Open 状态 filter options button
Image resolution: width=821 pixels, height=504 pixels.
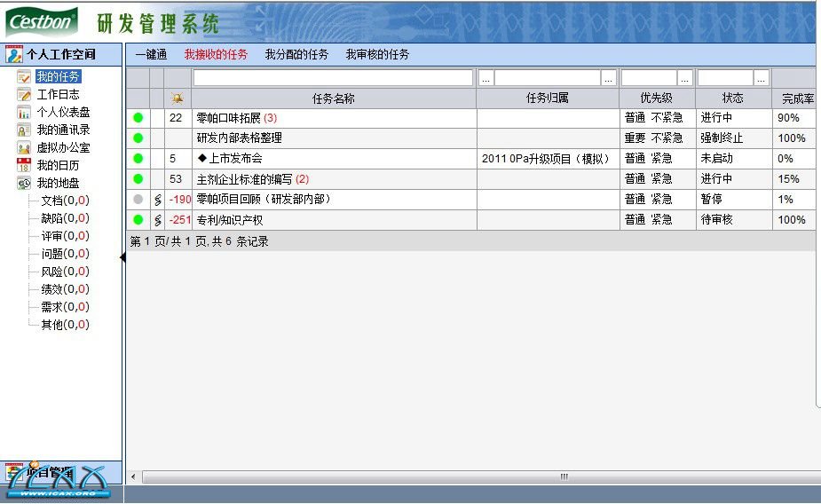pos(762,78)
